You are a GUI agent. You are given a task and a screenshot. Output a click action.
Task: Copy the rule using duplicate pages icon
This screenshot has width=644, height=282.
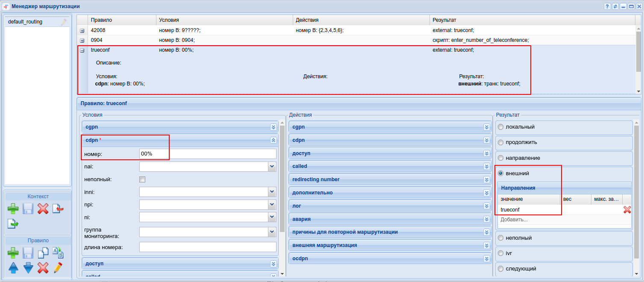tap(43, 253)
